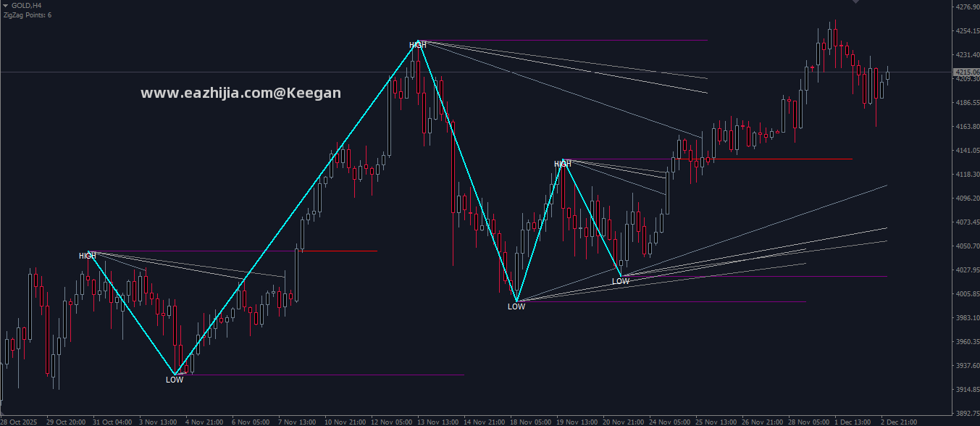Screen dimensions: 980x426
Task: Click the 4027.95 price scale label
Action: pyautogui.click(x=968, y=270)
